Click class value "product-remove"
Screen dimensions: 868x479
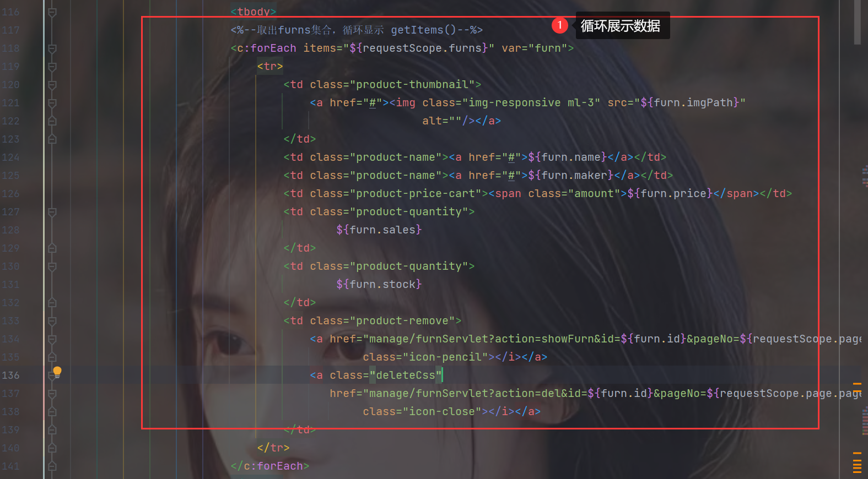(402, 321)
